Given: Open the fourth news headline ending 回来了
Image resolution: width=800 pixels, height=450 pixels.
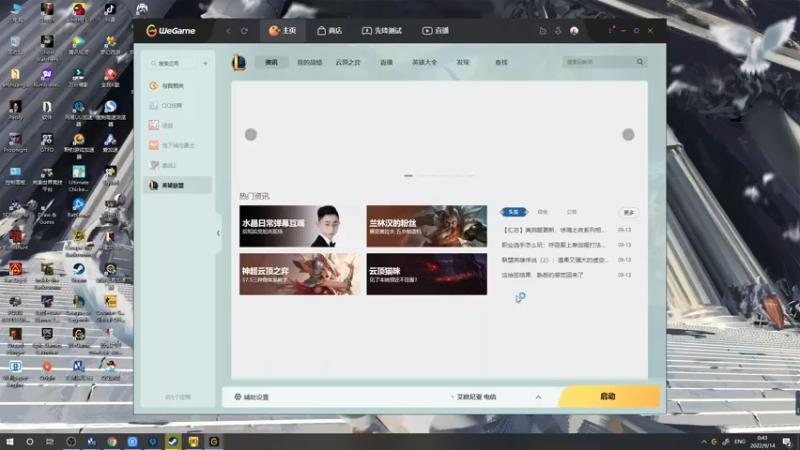Looking at the screenshot, I should point(542,275).
